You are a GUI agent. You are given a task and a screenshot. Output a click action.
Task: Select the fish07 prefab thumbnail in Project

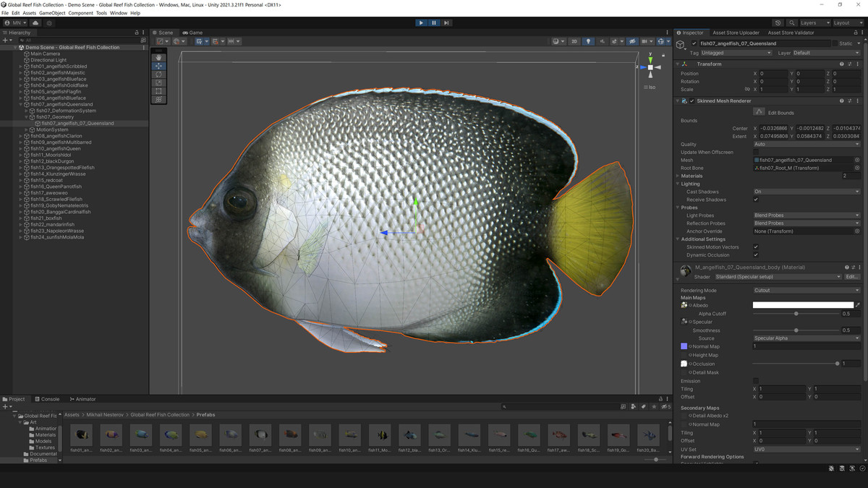(x=260, y=436)
